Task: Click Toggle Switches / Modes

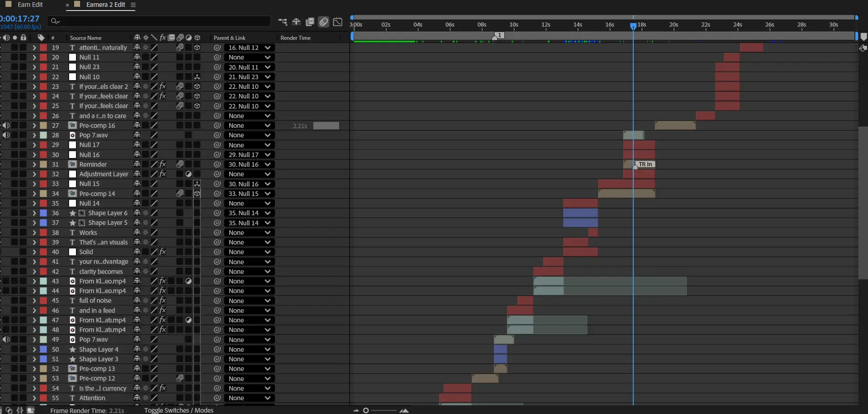Action: pos(178,410)
